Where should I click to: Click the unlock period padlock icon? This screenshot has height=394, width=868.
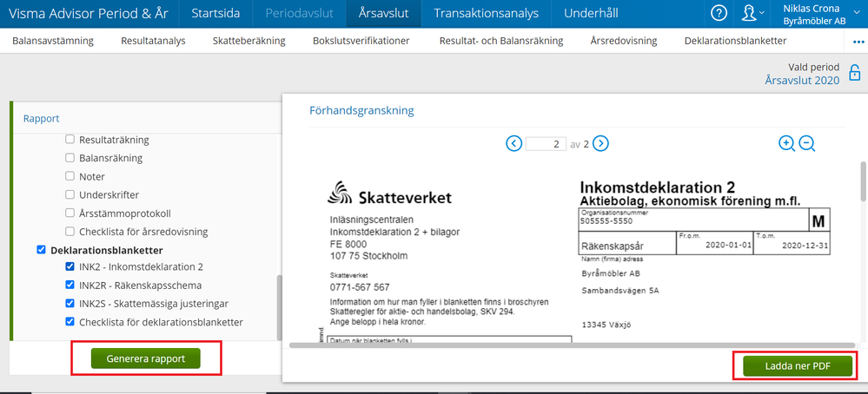tap(855, 74)
